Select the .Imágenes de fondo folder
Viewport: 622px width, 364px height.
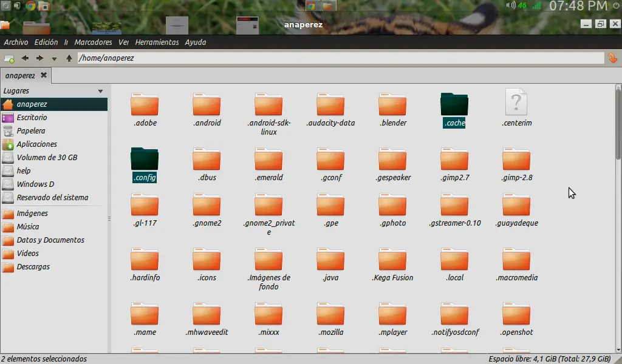pyautogui.click(x=268, y=260)
